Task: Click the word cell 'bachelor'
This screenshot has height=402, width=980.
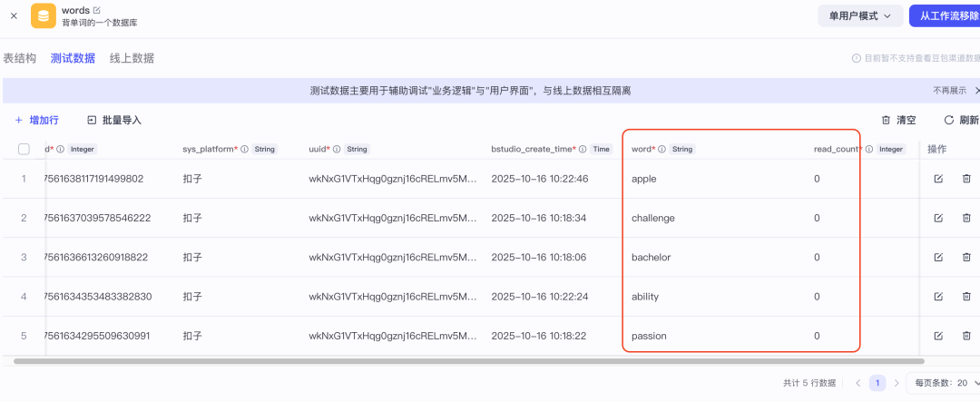Action: [x=651, y=257]
